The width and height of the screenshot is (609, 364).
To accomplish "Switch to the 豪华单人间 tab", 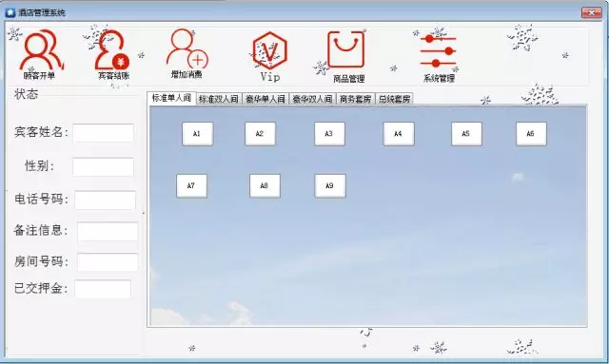I will [265, 99].
